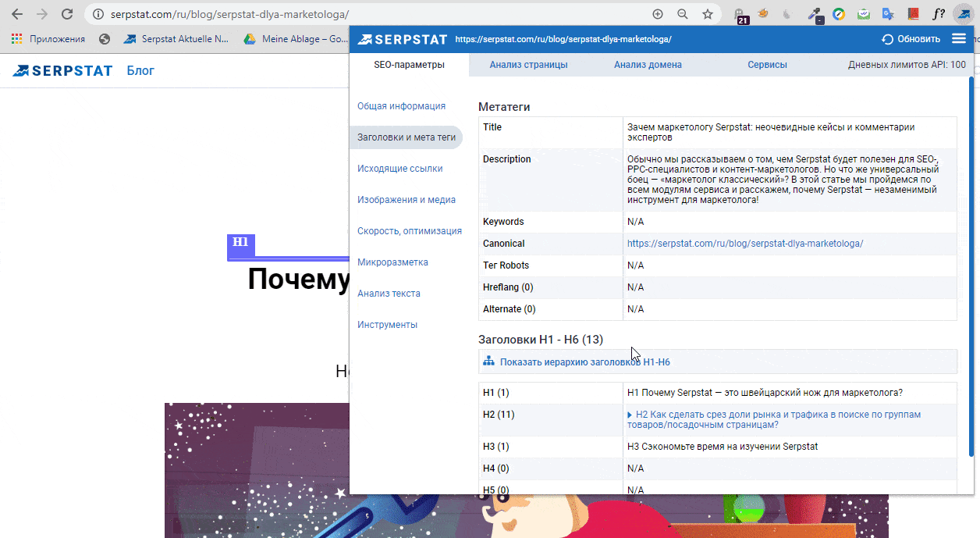Click Обновить to refresh the plugin data
This screenshot has height=538, width=980.
coord(911,39)
